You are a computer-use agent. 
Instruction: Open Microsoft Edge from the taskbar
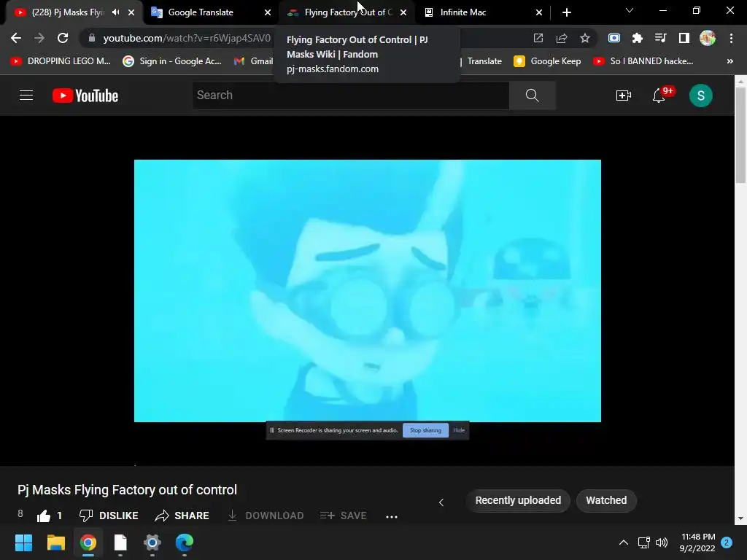pos(185,542)
